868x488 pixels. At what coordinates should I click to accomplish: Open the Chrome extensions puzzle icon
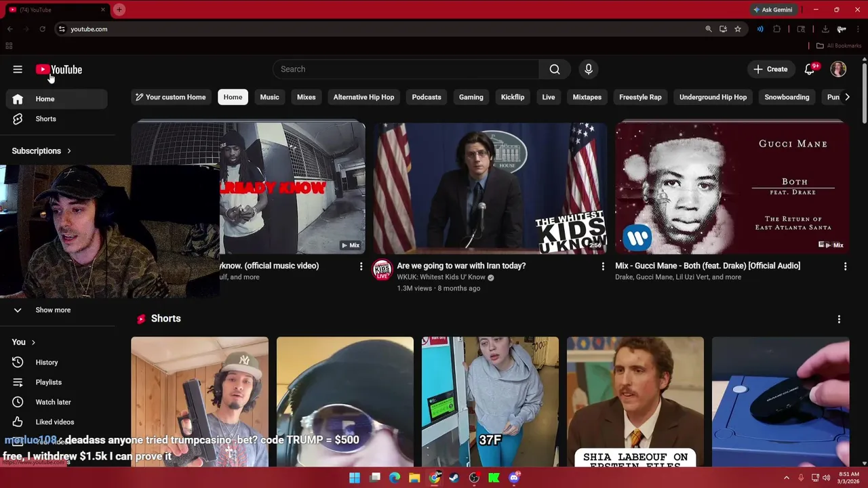[x=777, y=29]
